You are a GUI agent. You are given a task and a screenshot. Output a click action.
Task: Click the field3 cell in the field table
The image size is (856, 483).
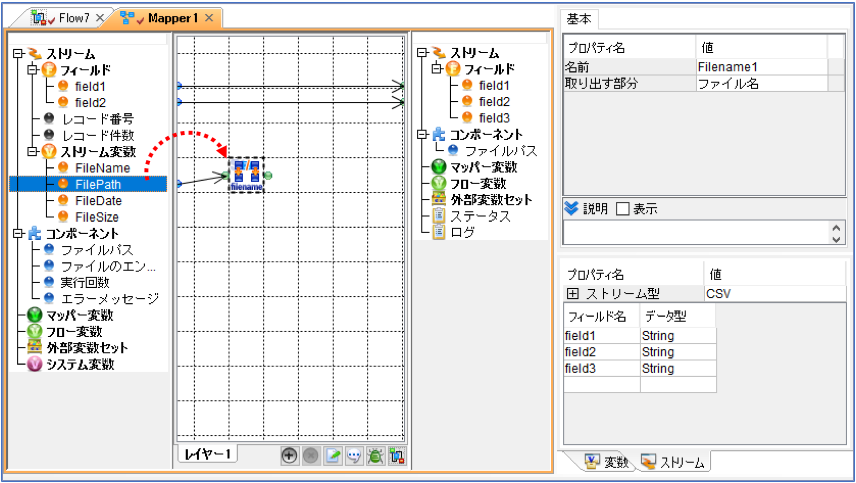point(602,368)
